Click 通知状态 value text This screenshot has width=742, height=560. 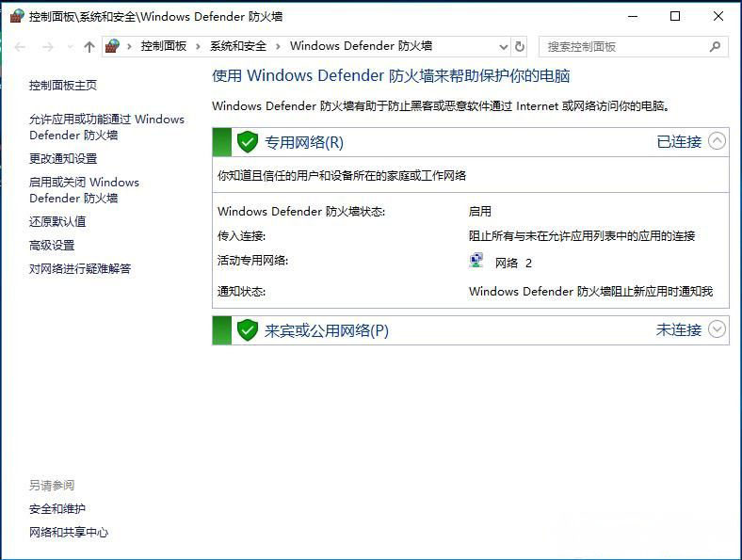(590, 292)
